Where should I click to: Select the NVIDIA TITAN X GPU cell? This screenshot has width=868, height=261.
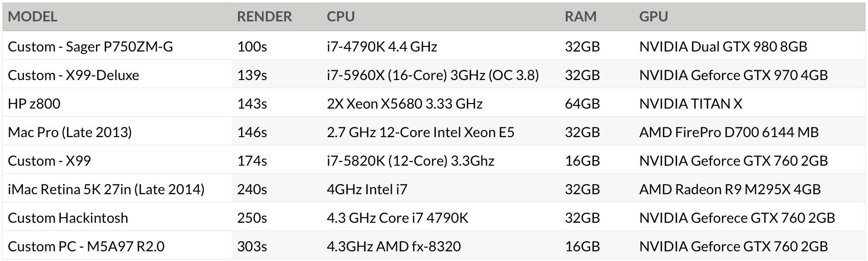click(x=690, y=104)
